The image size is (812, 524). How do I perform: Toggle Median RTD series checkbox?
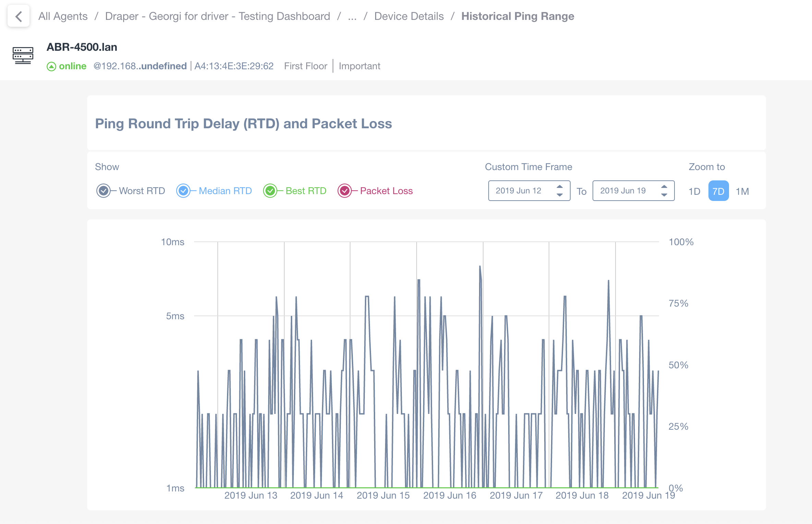pos(183,191)
